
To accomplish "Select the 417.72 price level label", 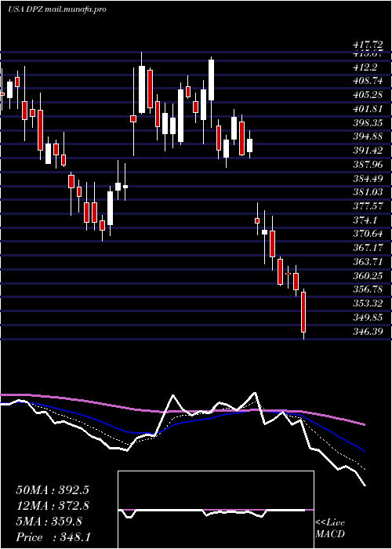I will coord(367,45).
